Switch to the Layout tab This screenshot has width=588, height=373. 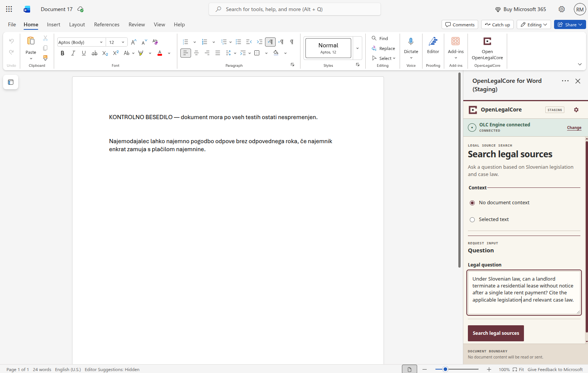tap(77, 24)
